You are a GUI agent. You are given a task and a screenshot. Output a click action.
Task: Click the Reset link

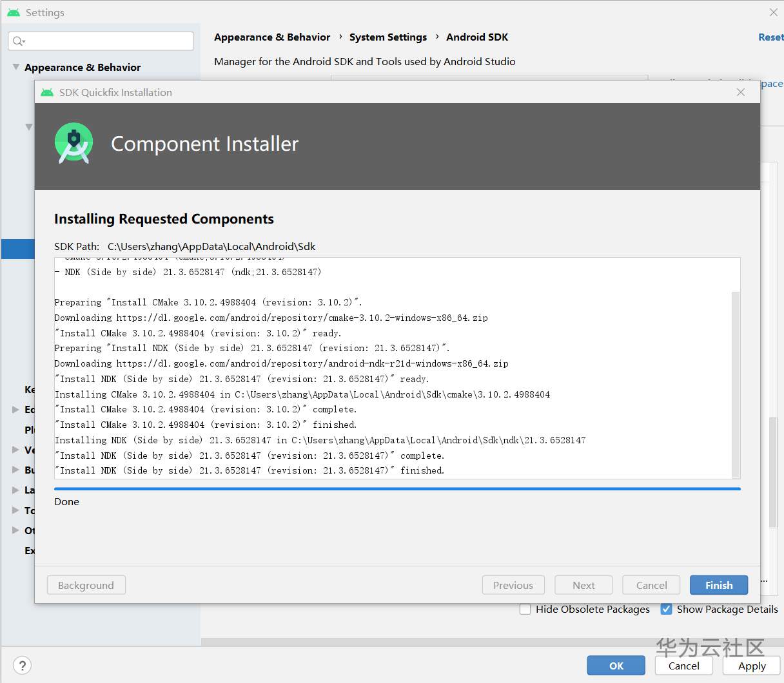[770, 37]
